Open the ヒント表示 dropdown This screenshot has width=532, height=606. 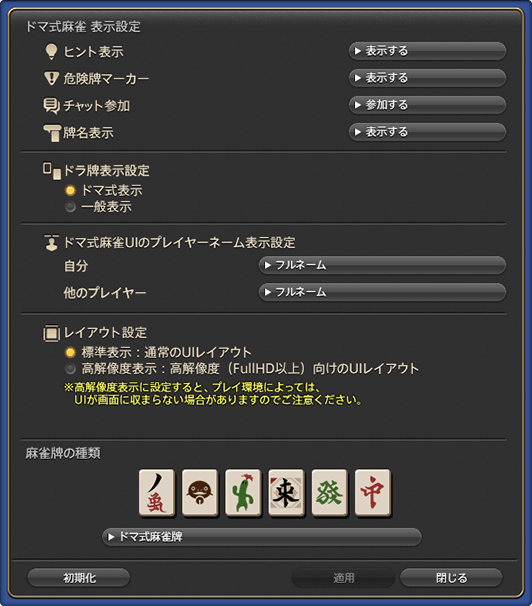(x=427, y=51)
